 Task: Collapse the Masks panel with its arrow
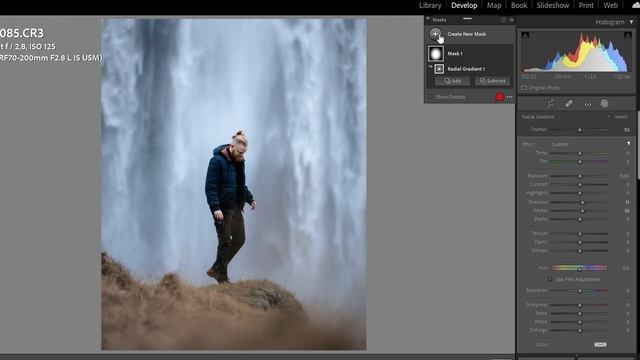coord(428,19)
